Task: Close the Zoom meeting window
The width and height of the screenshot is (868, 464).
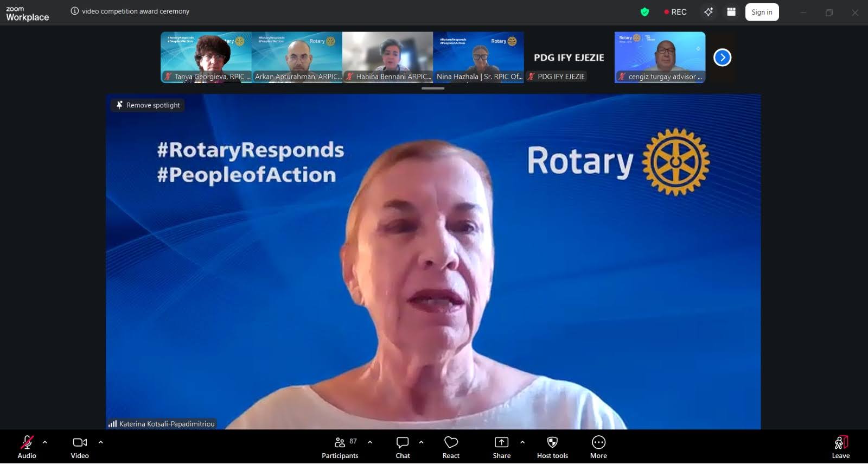Action: [x=855, y=12]
